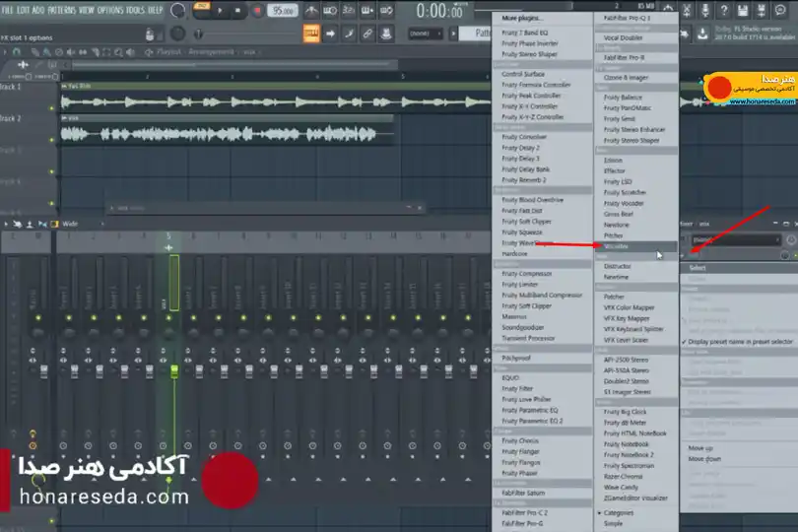This screenshot has width=798, height=532.
Task: Open the mixer preset (none) selector
Action: pos(735,239)
